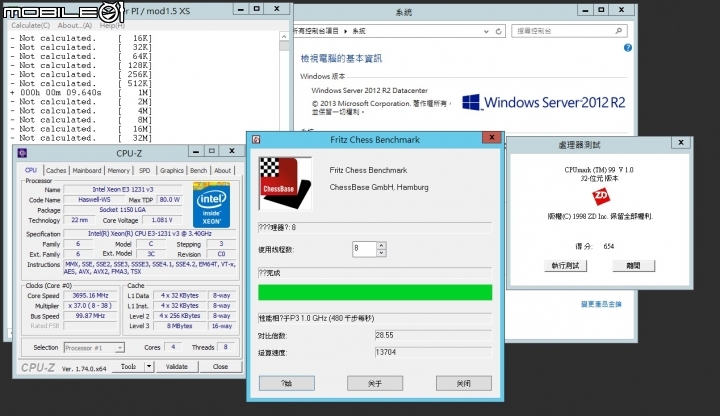Click the Close button in CPU-Z

220,366
